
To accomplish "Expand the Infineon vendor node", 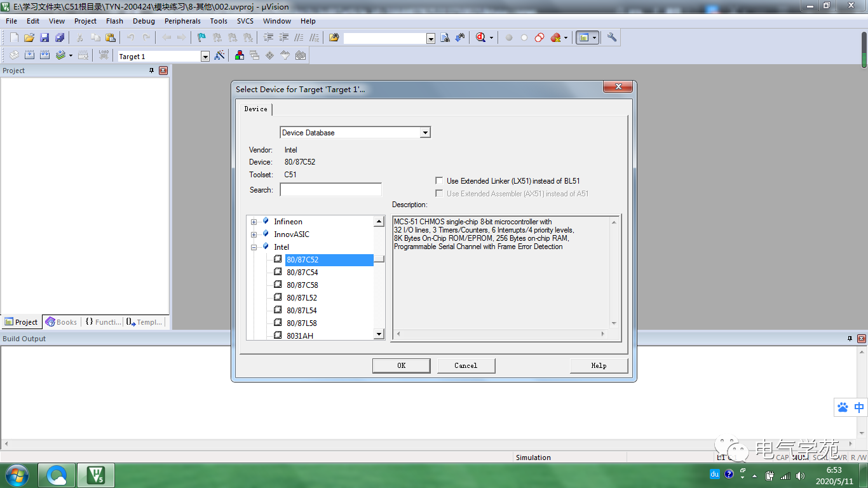I will [254, 222].
